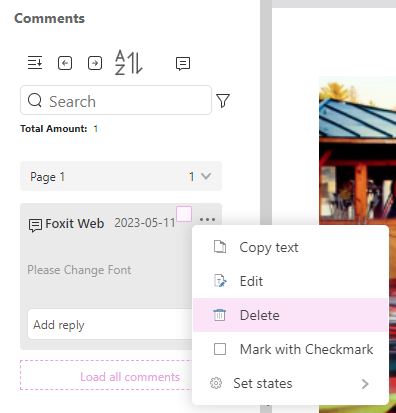Tick the checkbox on Foxit Web comment
396x413 pixels.
(184, 214)
